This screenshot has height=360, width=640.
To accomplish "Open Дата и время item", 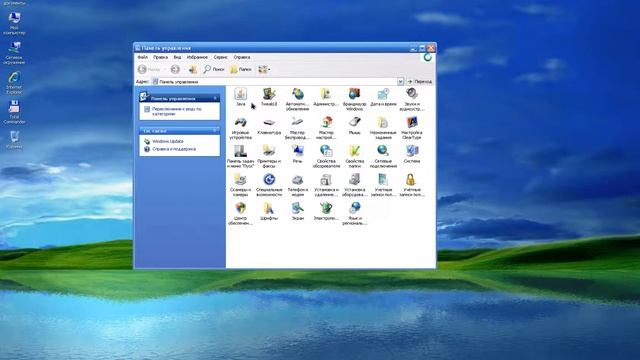I will pos(383,97).
